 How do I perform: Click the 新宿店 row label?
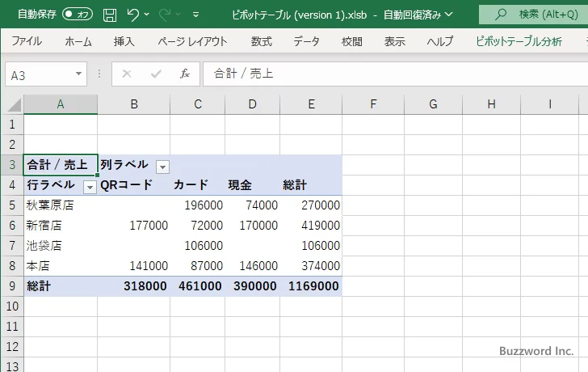point(61,226)
